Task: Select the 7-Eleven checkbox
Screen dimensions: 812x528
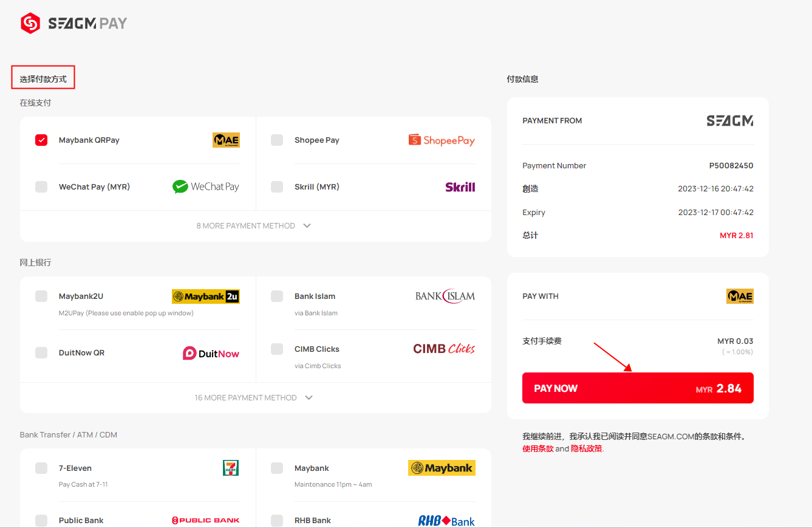Action: coord(41,468)
